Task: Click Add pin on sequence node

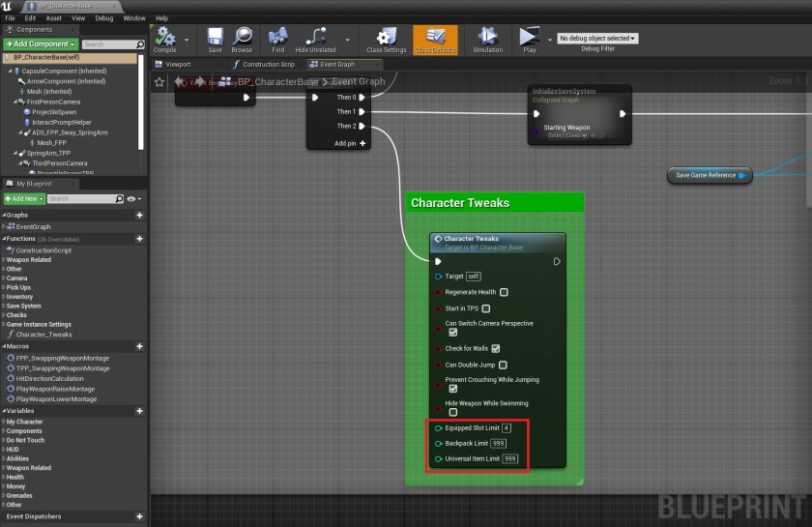Action: click(x=350, y=143)
